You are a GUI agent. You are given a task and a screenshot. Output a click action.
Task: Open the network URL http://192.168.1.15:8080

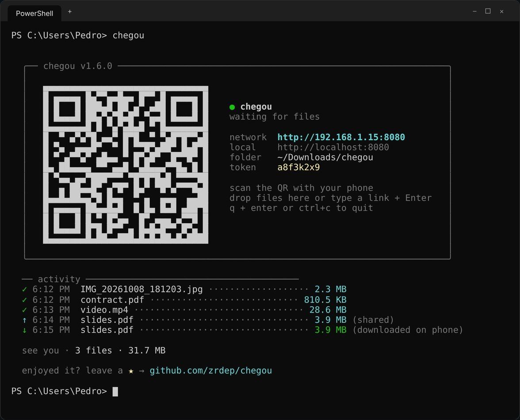341,137
